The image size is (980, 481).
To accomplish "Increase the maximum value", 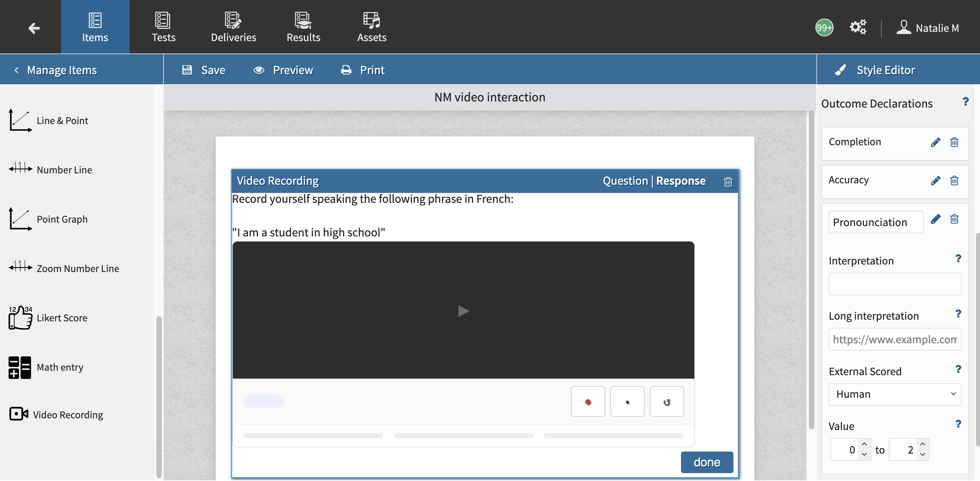I will pos(922,444).
